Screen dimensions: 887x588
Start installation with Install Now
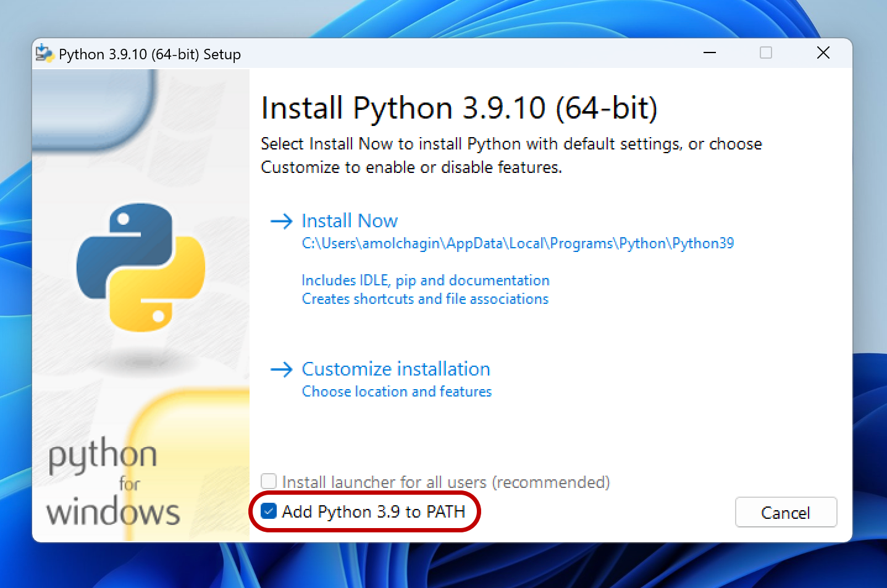350,221
